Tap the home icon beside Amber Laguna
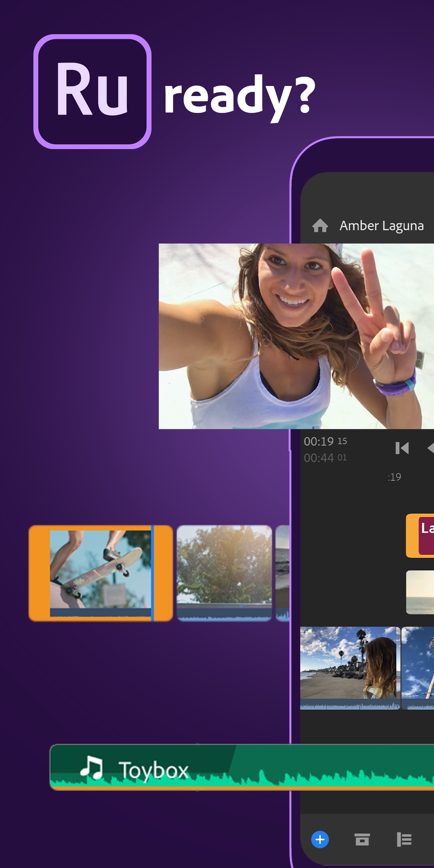This screenshot has width=434, height=868. (320, 225)
